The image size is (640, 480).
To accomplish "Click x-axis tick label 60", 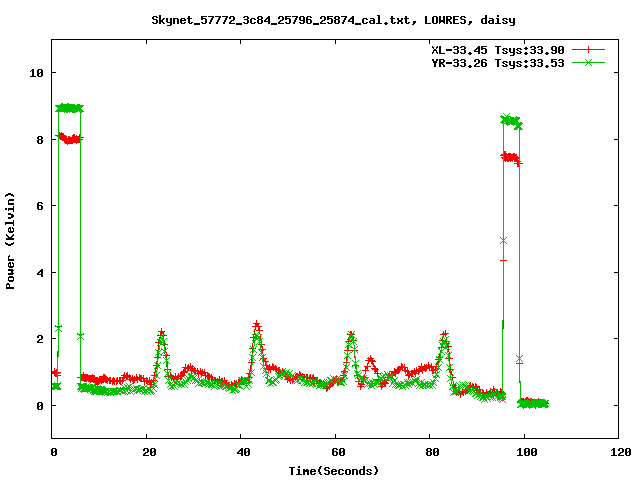I will click(338, 452).
